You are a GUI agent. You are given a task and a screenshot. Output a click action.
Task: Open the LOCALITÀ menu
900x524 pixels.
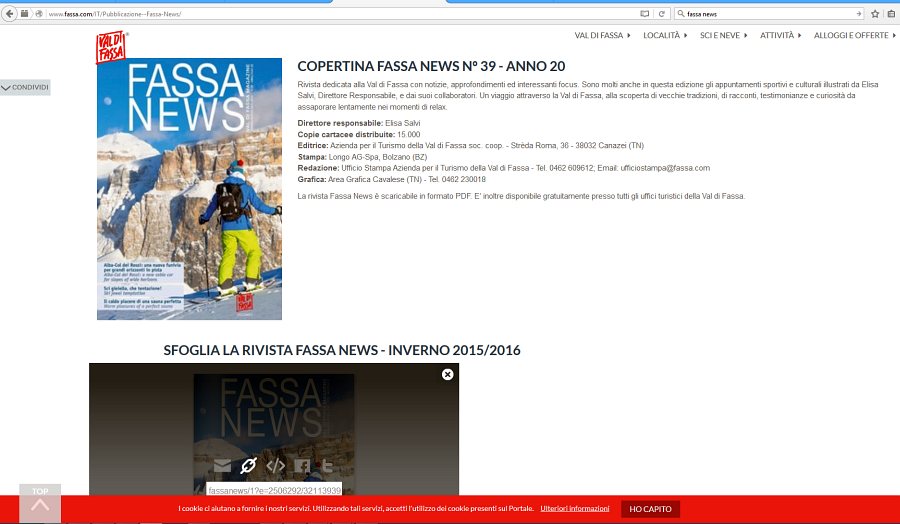[665, 36]
